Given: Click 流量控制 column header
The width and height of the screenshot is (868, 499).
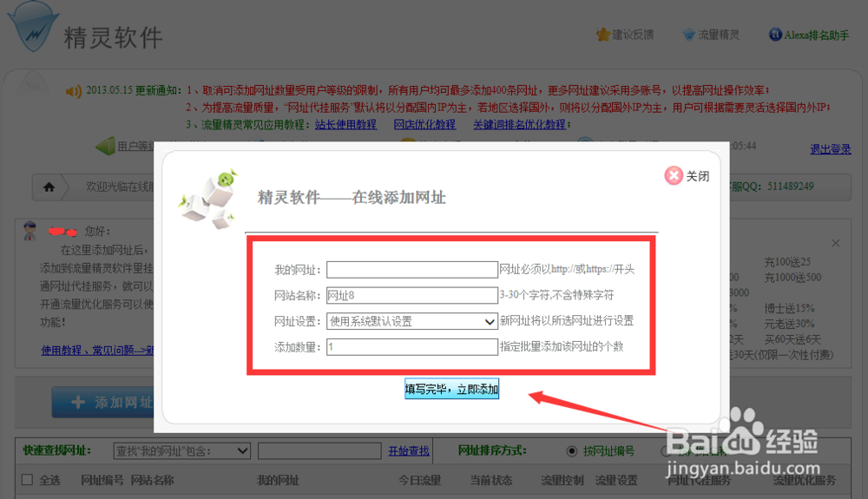Looking at the screenshot, I should coord(562,480).
